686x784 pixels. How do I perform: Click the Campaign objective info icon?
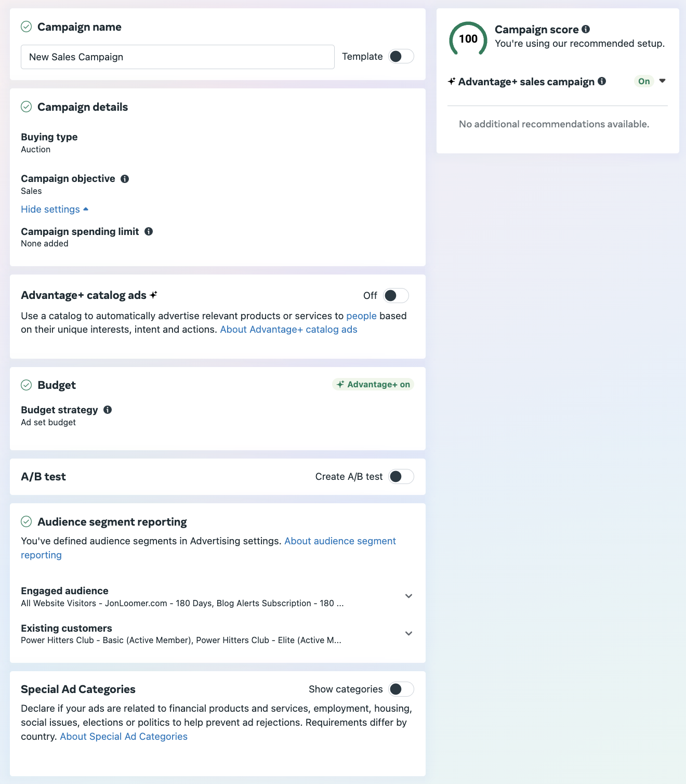pyautogui.click(x=125, y=179)
